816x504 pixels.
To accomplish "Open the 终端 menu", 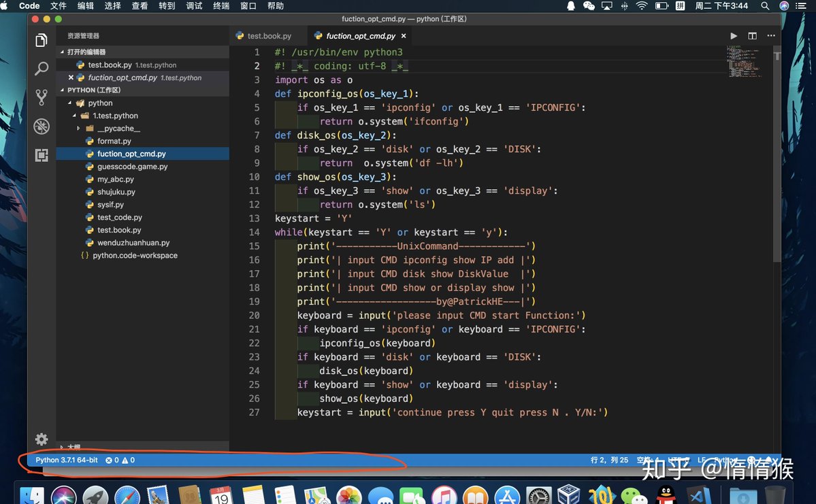I will coord(221,5).
